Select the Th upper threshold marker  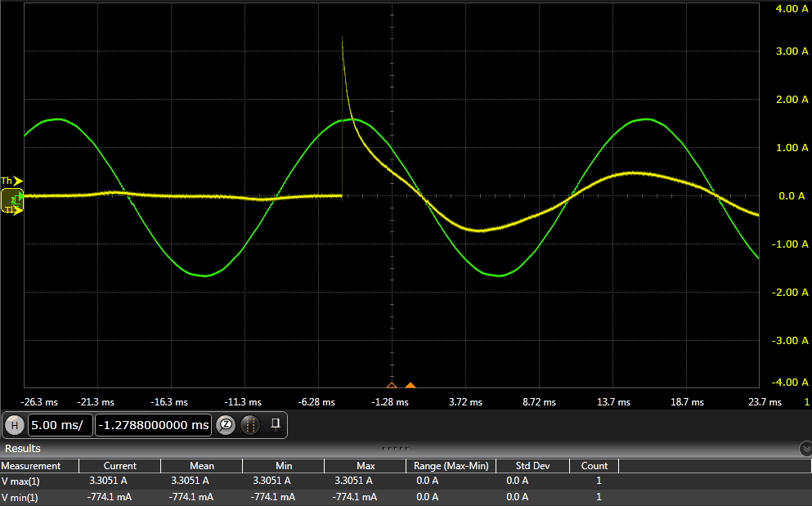pos(11,181)
